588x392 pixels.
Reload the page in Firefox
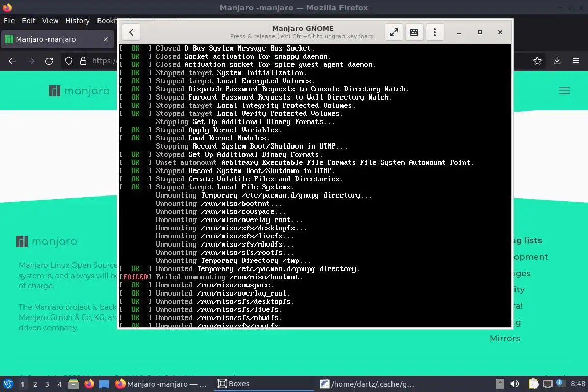tap(49, 61)
